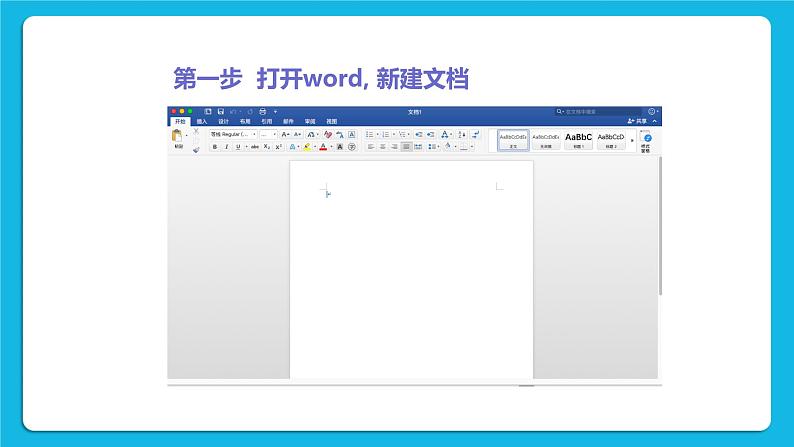This screenshot has height=447, width=794.
Task: Apply the 标题 1 Heading 1 style
Action: tap(578, 140)
